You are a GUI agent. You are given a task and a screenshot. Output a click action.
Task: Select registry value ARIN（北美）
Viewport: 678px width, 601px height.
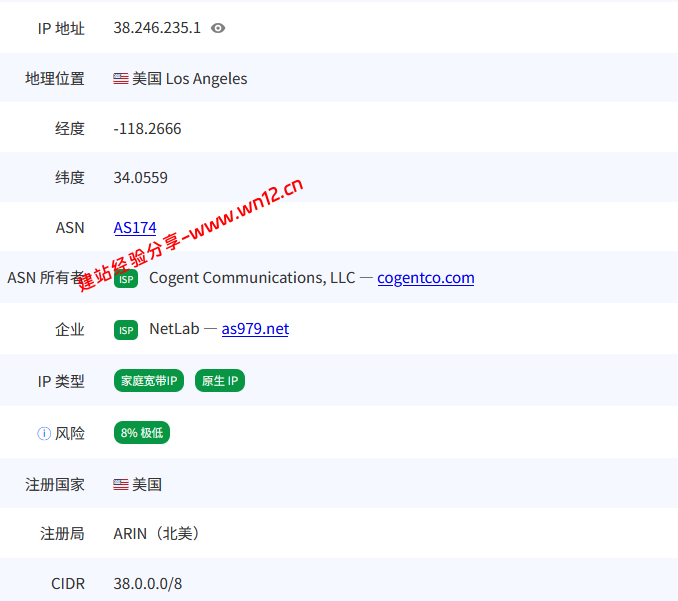(157, 534)
